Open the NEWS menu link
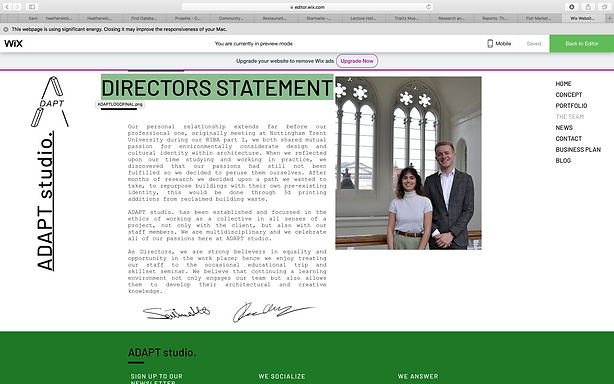Screen dimensions: 614x384 pyautogui.click(x=564, y=128)
